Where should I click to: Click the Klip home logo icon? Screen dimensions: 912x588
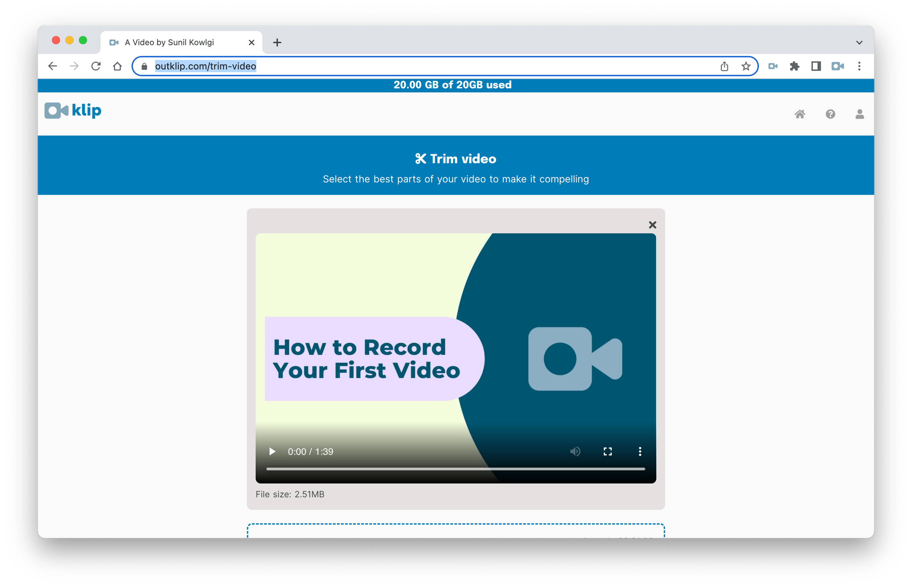(x=74, y=111)
